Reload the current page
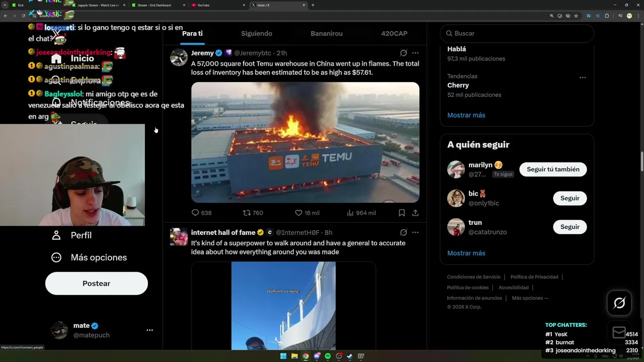This screenshot has width=644, height=362. [x=23, y=16]
